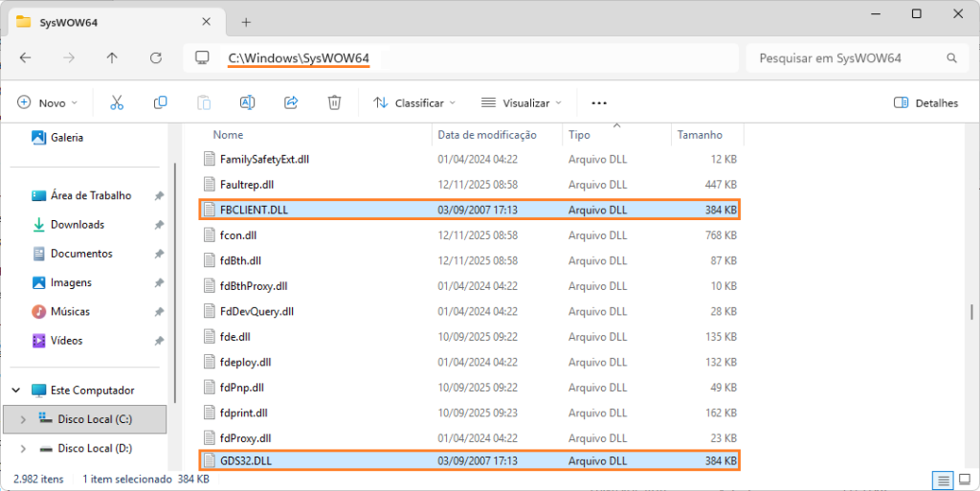Image resolution: width=980 pixels, height=491 pixels.
Task: Expand Disco Local (D:) tree node
Action: pyautogui.click(x=24, y=448)
